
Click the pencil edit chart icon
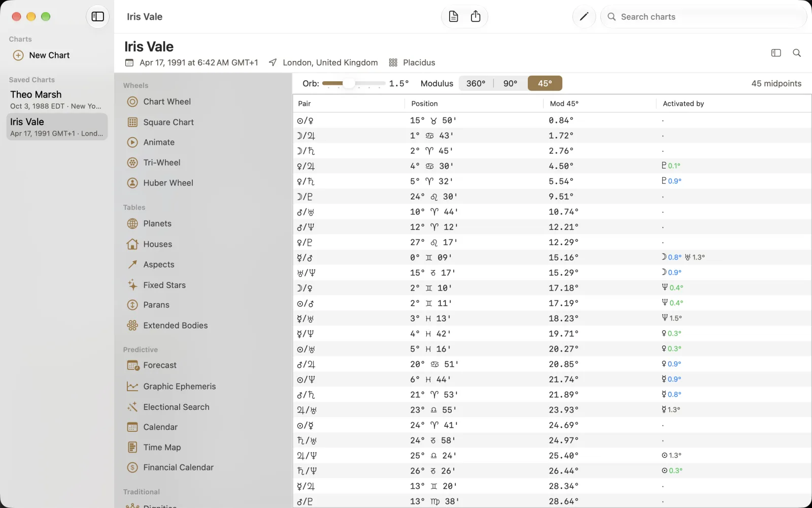coord(584,17)
